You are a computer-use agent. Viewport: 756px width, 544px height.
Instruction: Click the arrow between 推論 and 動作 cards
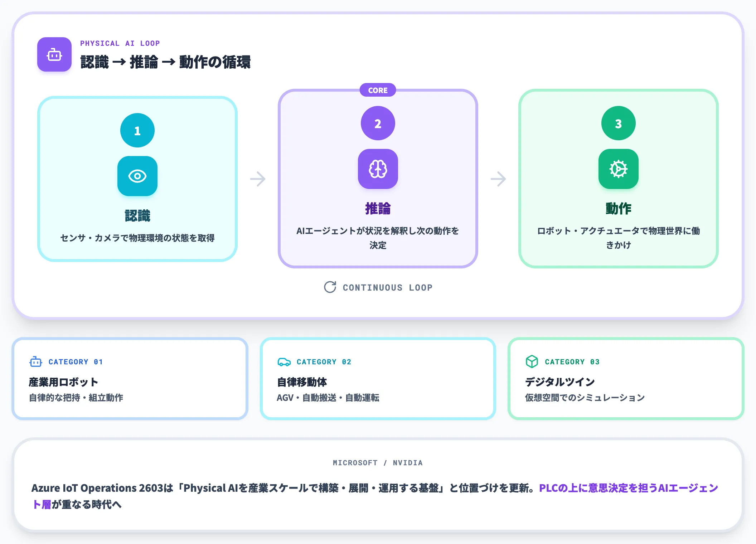[x=498, y=179]
